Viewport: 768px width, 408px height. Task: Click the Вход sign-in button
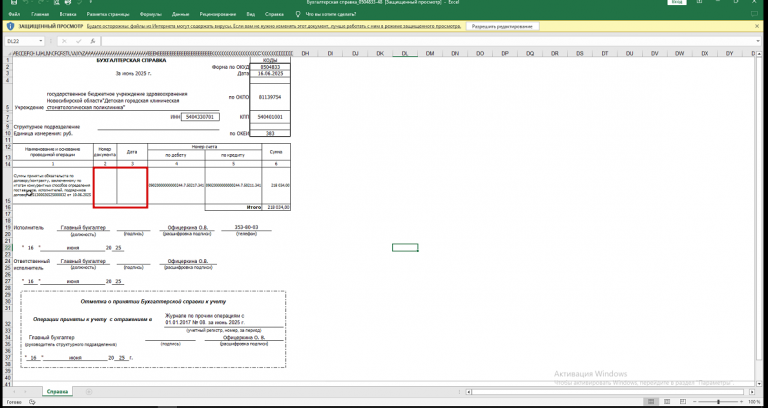(x=677, y=2)
